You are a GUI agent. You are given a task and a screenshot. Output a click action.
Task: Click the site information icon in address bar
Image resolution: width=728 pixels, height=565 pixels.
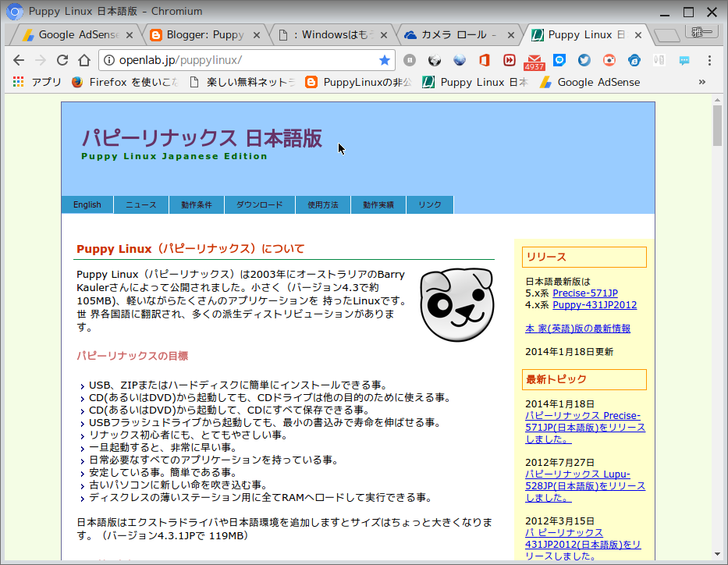tap(108, 60)
